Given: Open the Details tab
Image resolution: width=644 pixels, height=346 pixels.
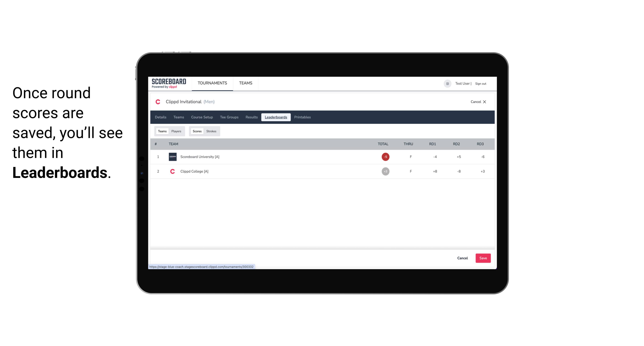Looking at the screenshot, I should (x=161, y=117).
